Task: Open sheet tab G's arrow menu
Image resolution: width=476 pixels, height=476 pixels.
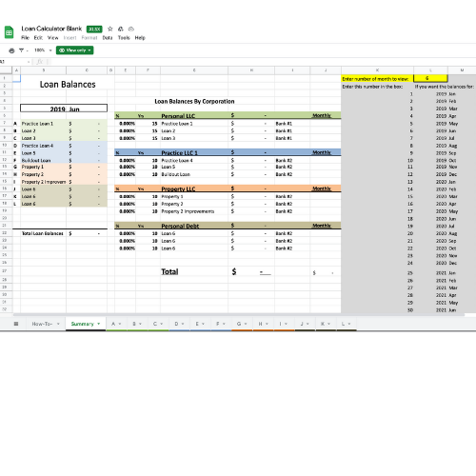Action: (246, 324)
